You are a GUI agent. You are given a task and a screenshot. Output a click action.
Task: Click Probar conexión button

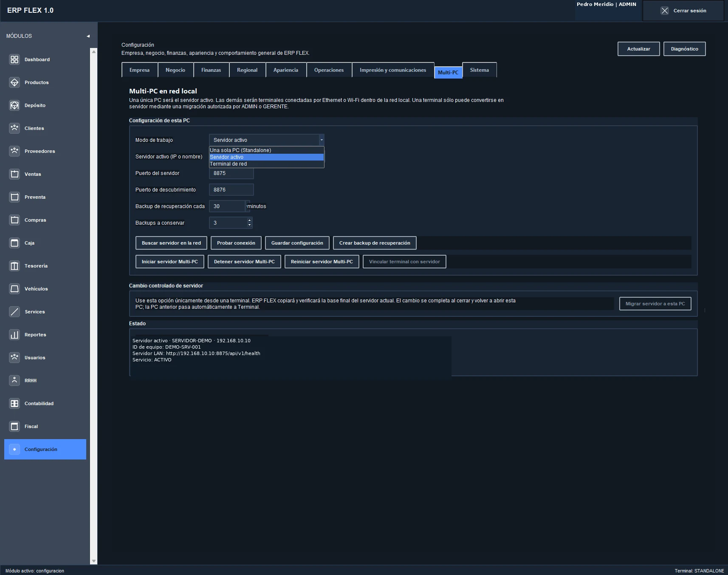pos(236,243)
